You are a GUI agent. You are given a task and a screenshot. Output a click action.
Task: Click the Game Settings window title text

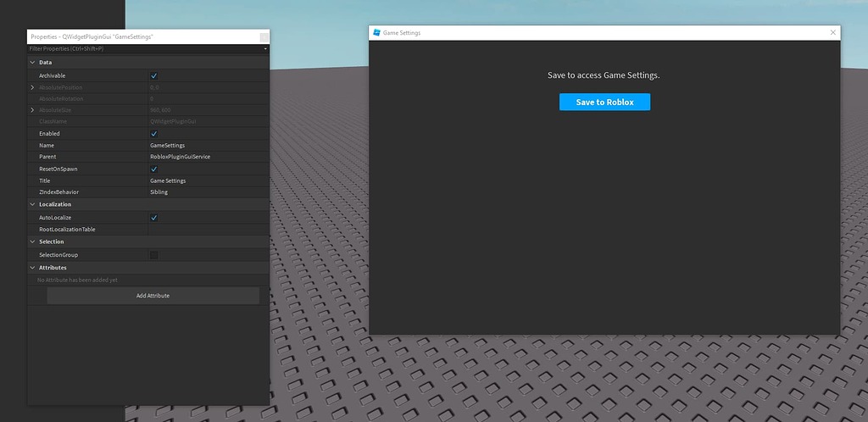(x=402, y=33)
